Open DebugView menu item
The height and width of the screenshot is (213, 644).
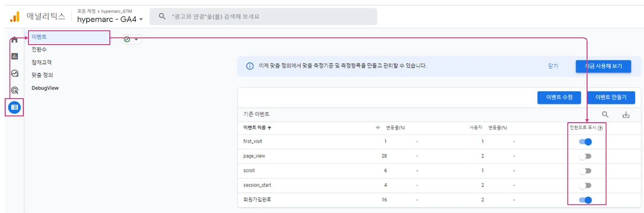click(x=45, y=88)
